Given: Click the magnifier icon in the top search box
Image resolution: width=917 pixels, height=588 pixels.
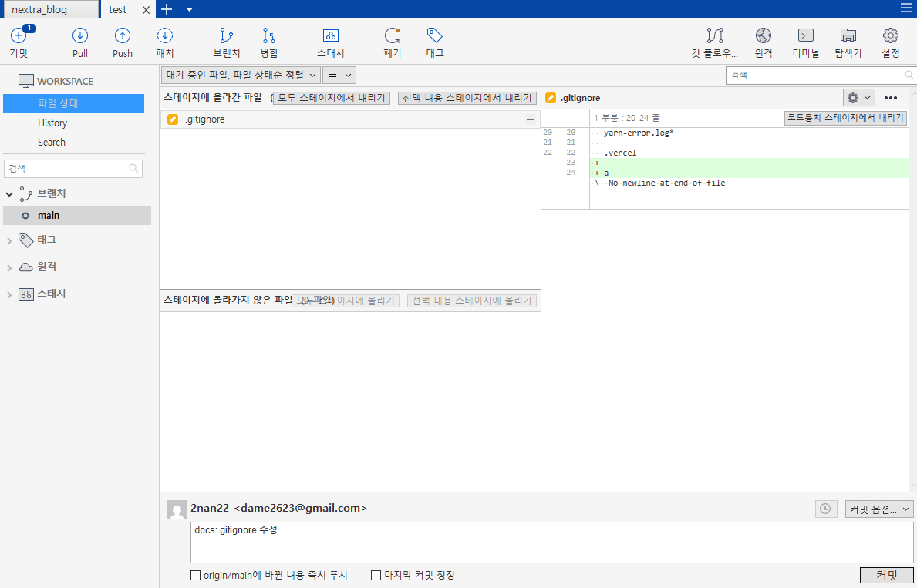Looking at the screenshot, I should click(909, 75).
